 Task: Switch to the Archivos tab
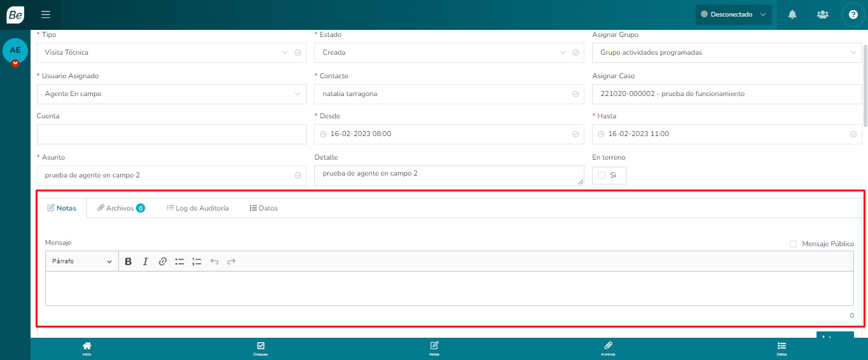point(120,208)
